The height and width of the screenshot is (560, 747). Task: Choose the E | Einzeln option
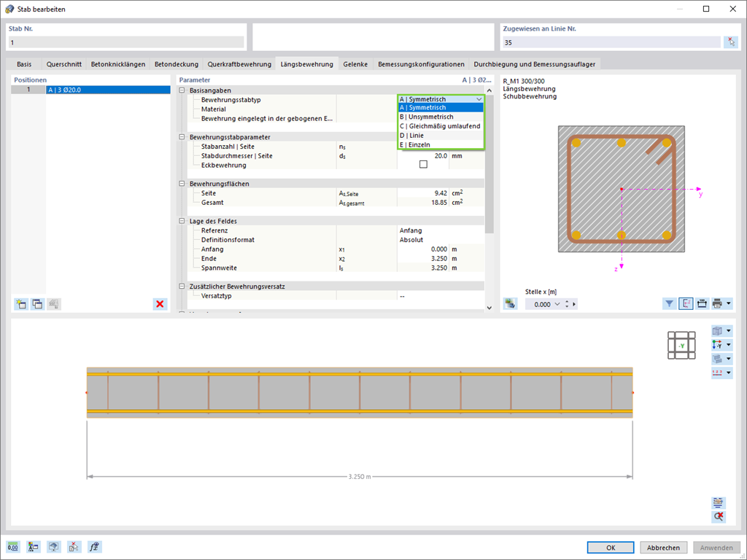click(441, 145)
